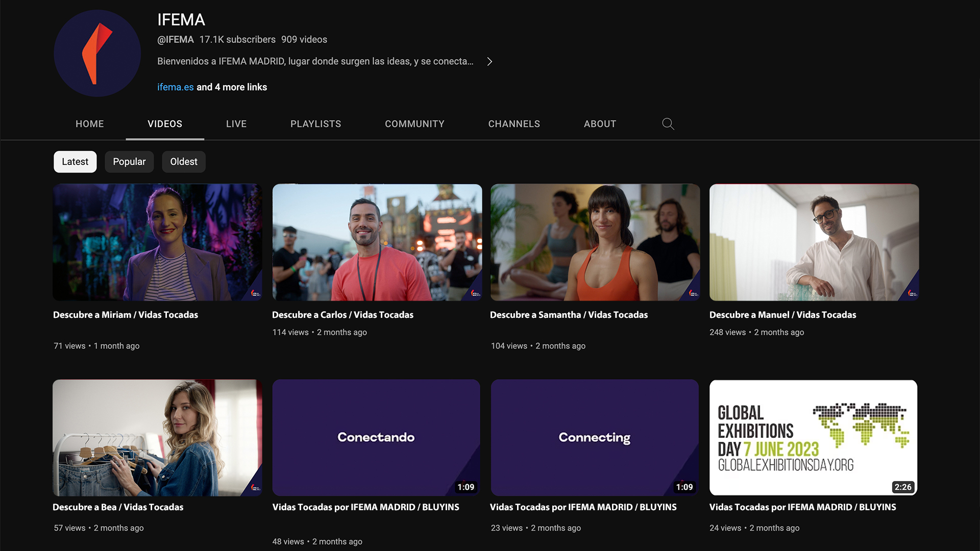Click the IFEMA channel avatar logo
The height and width of the screenshot is (551, 980).
(97, 53)
